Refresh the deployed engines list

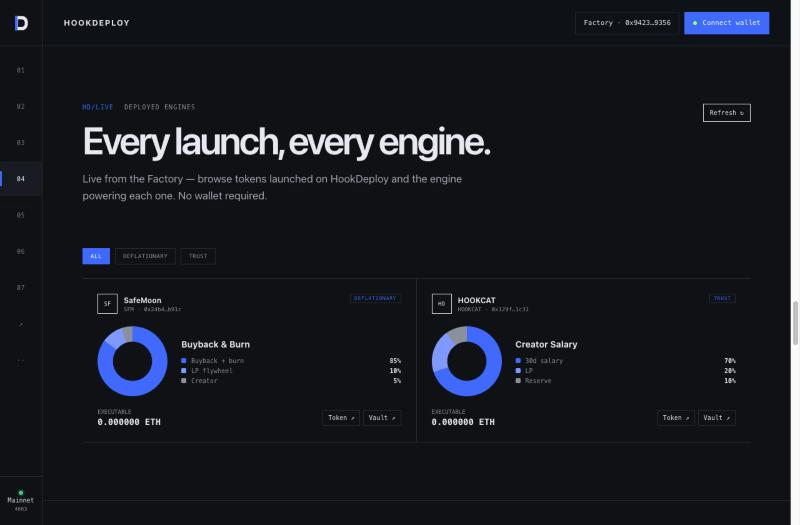point(727,113)
